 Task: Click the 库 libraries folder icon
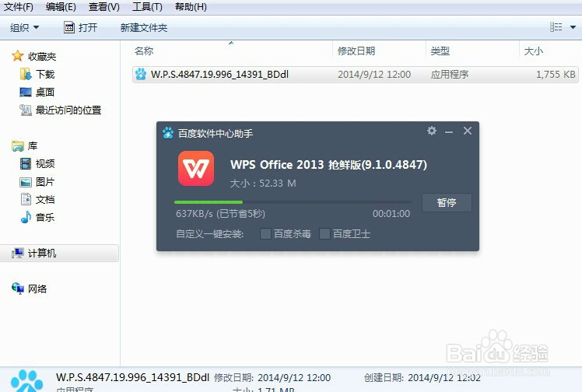click(x=17, y=146)
